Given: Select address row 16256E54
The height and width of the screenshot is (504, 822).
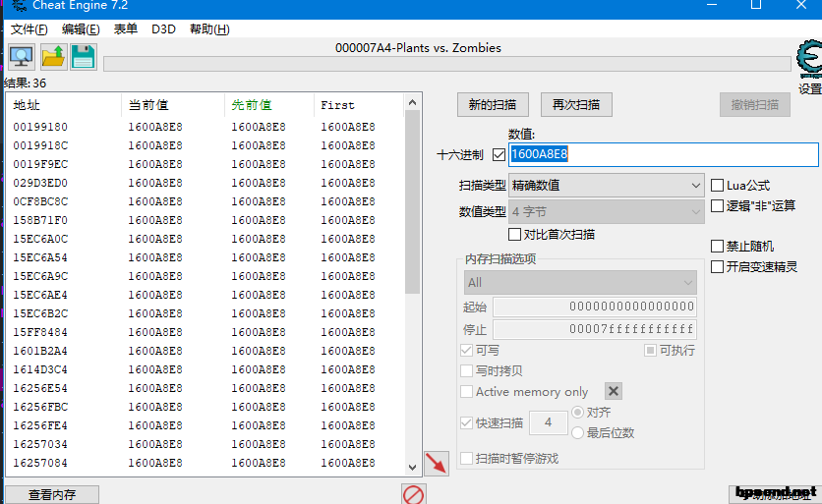Looking at the screenshot, I should click(206, 388).
